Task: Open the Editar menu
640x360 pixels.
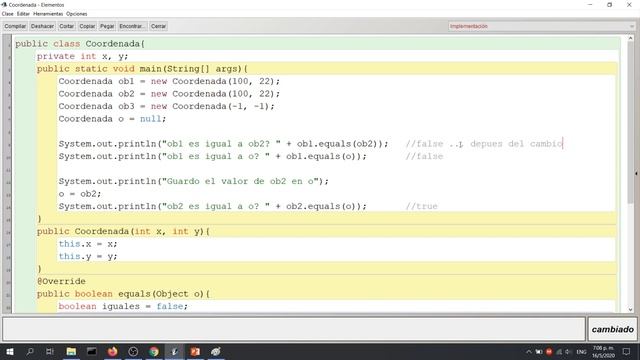Action: coord(23,14)
